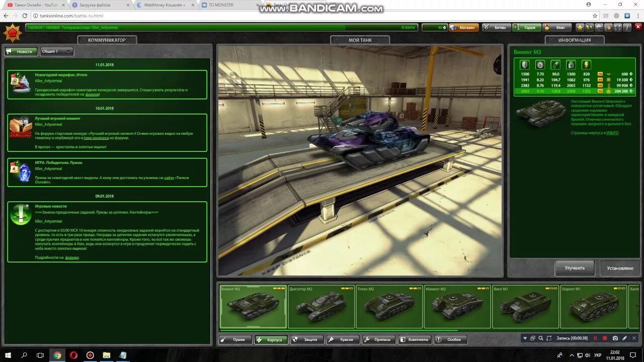Open game settings gear icon
Viewport: 644px width, 362px height.
point(599,28)
